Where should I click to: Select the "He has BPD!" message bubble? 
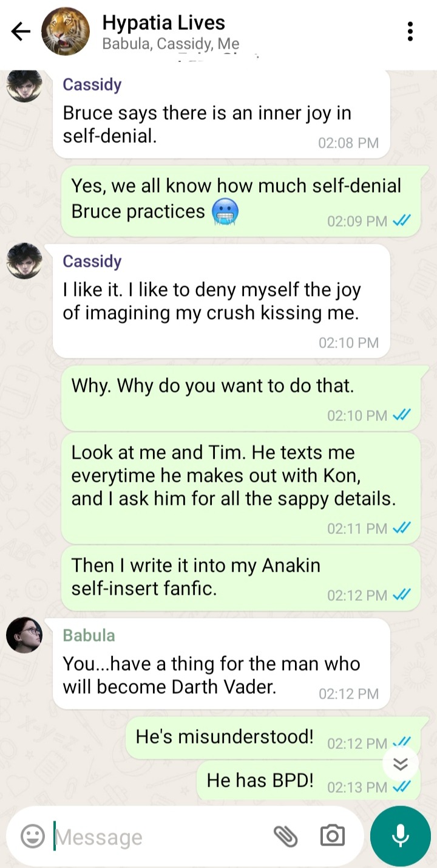[308, 781]
